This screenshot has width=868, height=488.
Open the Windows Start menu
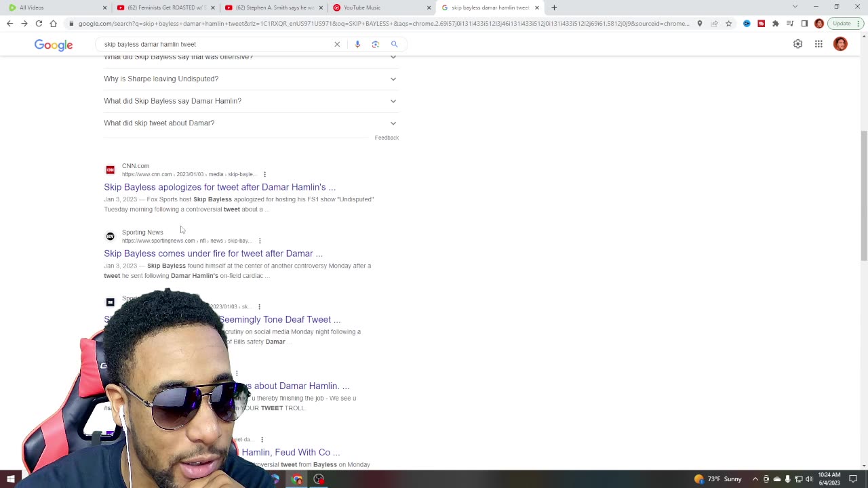point(10,479)
